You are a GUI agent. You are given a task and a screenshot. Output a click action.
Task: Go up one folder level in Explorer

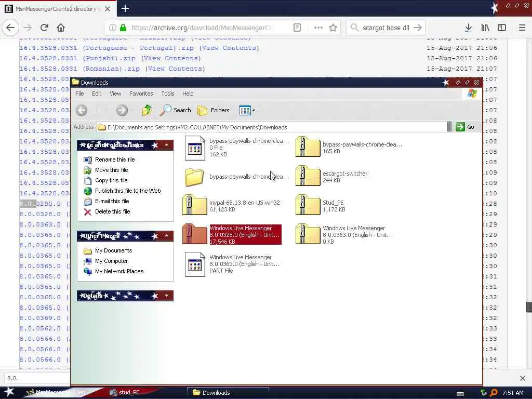147,110
